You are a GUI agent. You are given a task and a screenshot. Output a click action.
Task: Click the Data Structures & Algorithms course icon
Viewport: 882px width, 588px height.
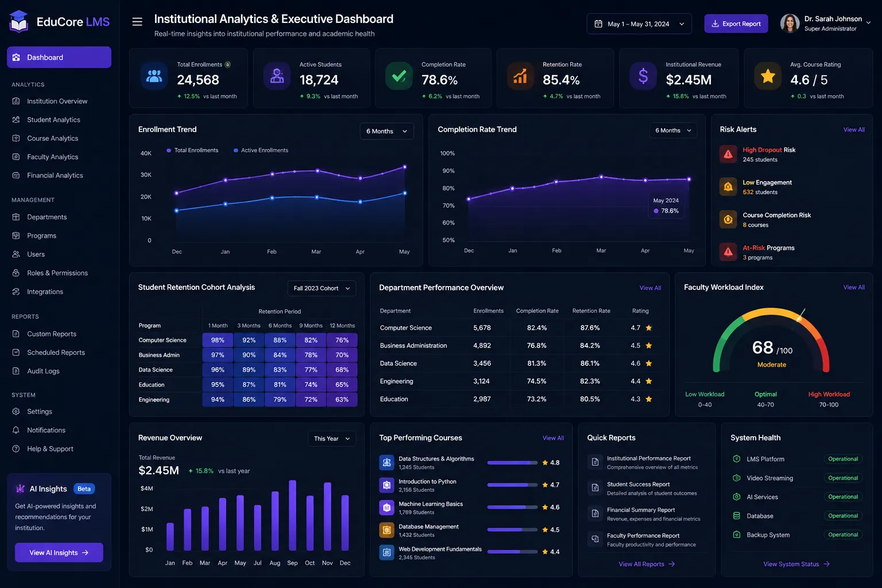pos(386,462)
